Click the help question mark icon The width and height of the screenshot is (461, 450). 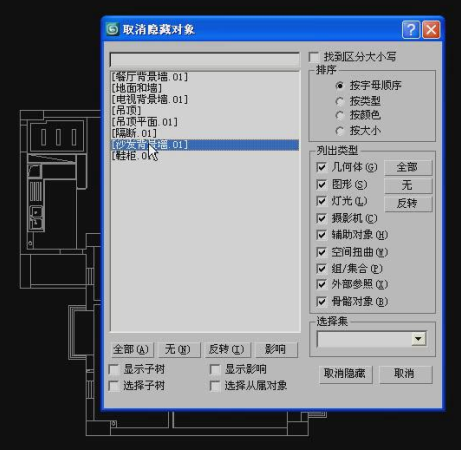[x=411, y=30]
